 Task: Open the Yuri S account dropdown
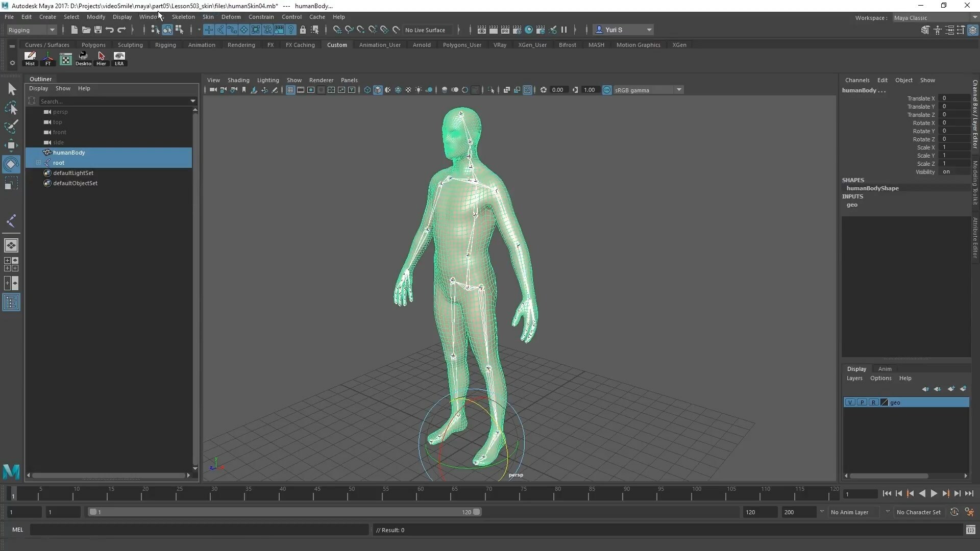623,30
